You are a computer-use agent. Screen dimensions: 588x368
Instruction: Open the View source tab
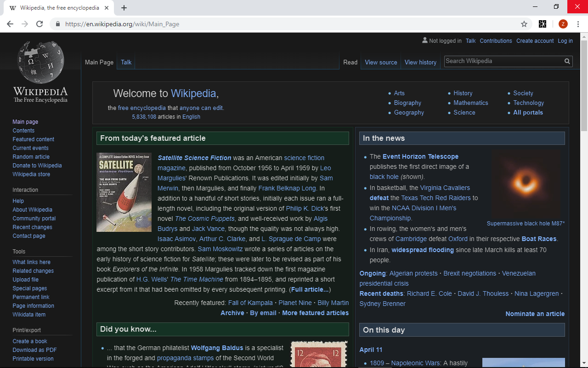[x=381, y=62]
